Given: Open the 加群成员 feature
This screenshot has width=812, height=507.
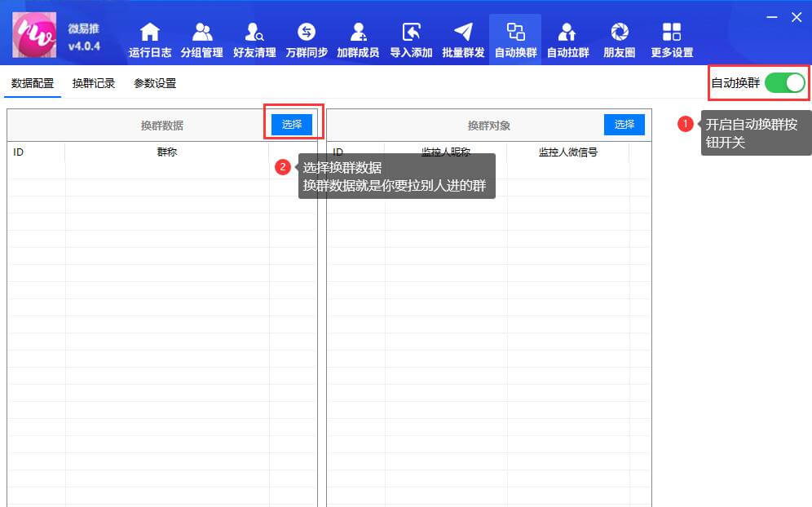Looking at the screenshot, I should tap(359, 37).
